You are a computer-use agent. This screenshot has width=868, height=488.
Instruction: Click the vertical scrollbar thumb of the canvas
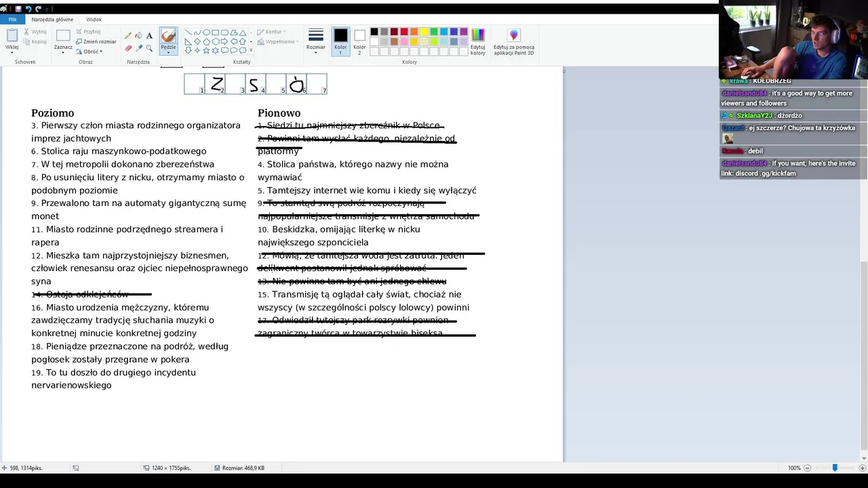[864, 356]
